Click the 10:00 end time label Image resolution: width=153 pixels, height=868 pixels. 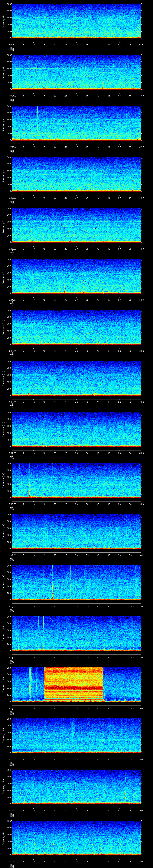click(141, 555)
